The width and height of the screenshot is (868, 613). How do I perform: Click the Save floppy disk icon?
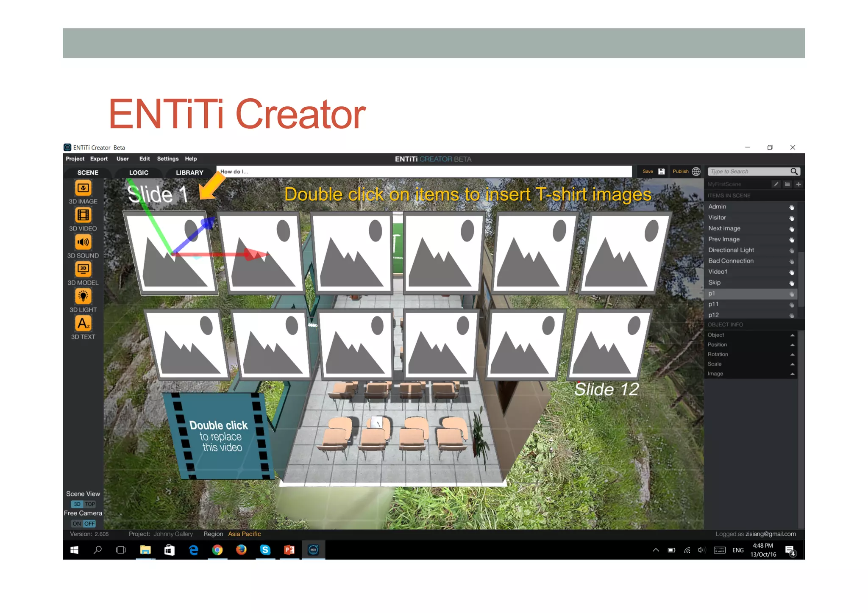pos(661,172)
